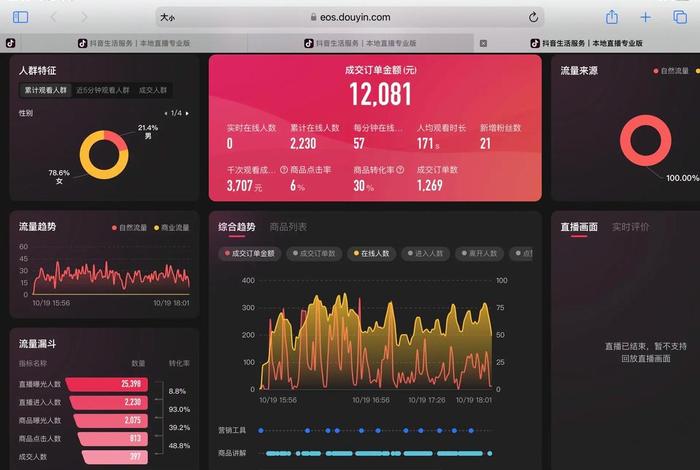The width and height of the screenshot is (700, 470).
Task: Click the 直播已结束 notice text
Action: 646,352
